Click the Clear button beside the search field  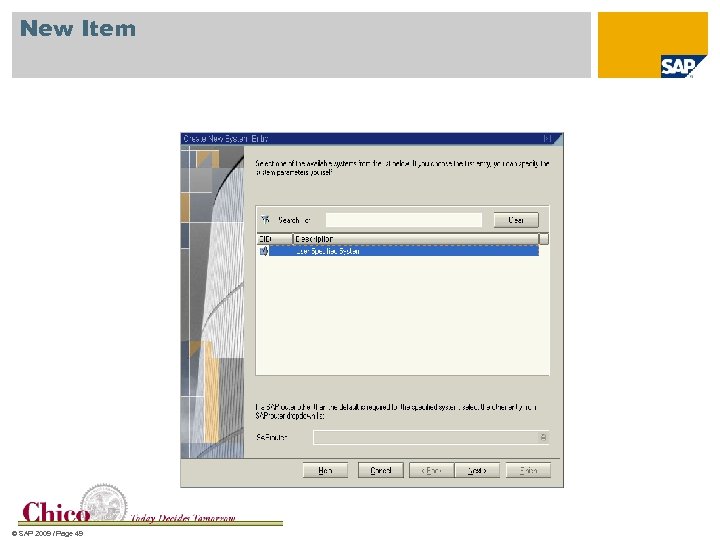516,220
